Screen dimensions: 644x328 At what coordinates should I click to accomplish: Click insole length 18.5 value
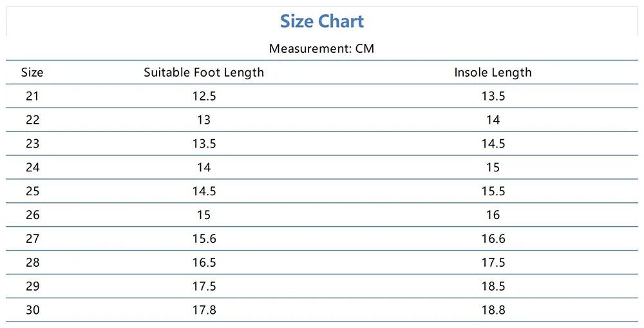493,287
